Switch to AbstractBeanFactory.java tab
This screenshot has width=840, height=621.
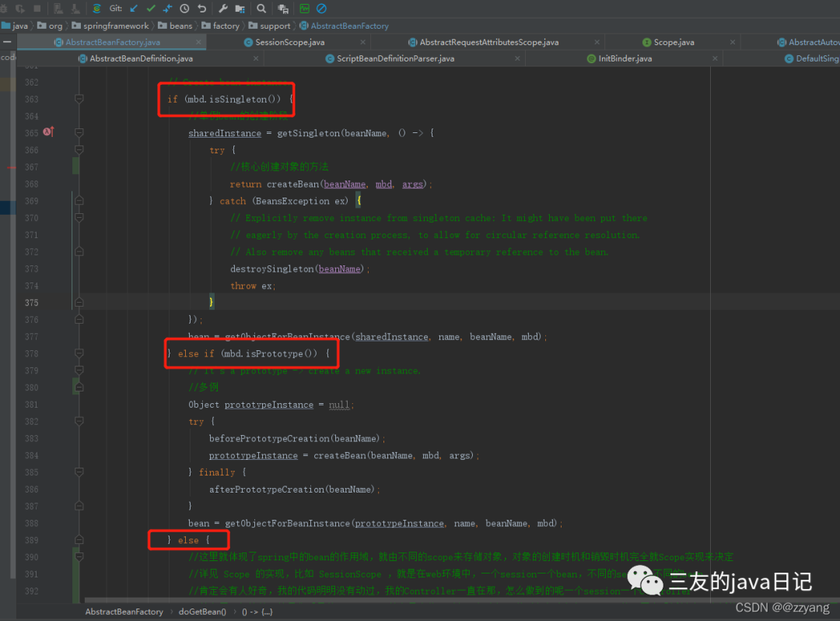[113, 42]
